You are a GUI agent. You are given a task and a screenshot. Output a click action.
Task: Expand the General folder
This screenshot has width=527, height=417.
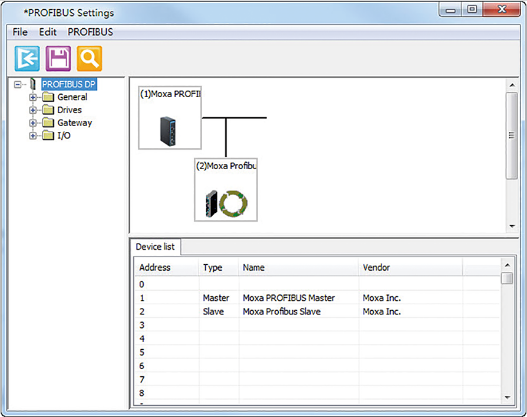click(x=33, y=97)
